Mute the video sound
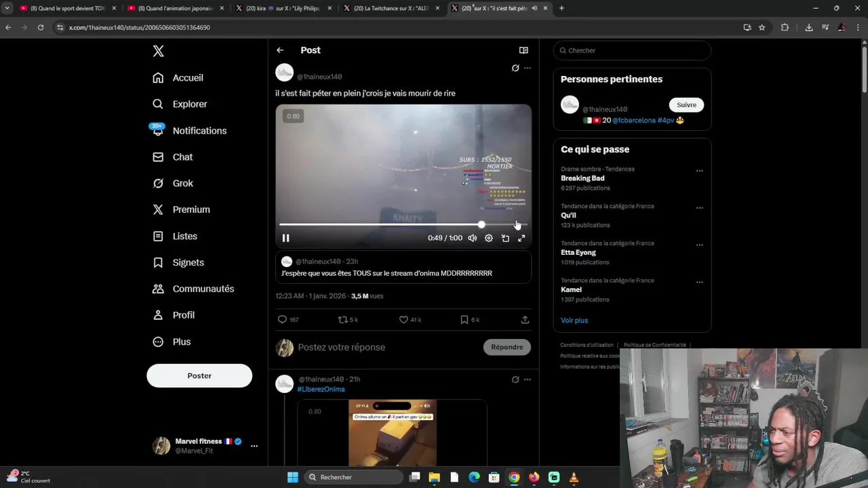The image size is (868, 488). (x=473, y=238)
